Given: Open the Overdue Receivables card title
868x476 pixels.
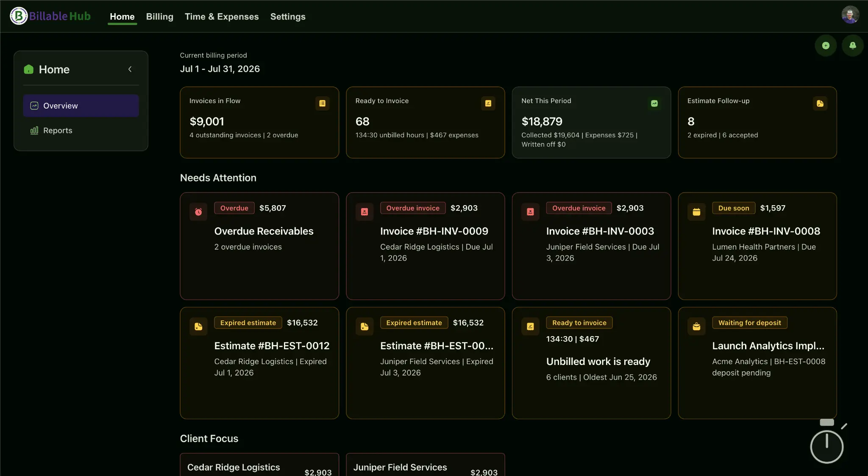Looking at the screenshot, I should point(264,231).
